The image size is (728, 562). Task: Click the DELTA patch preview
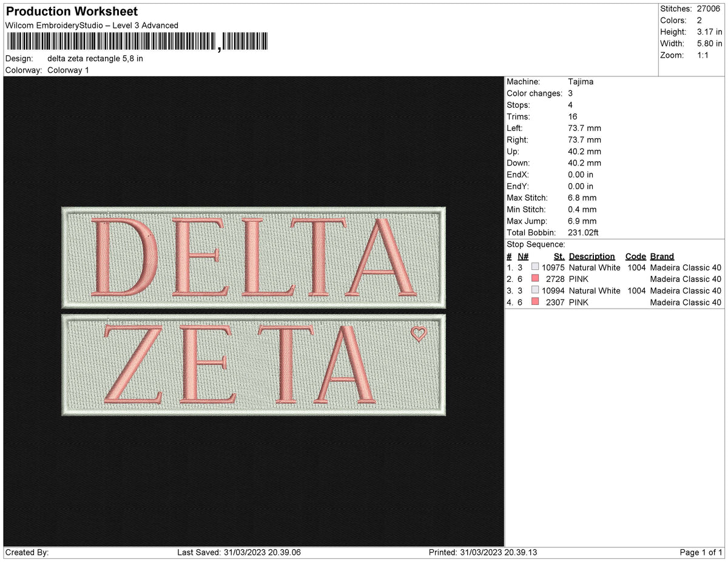point(252,258)
